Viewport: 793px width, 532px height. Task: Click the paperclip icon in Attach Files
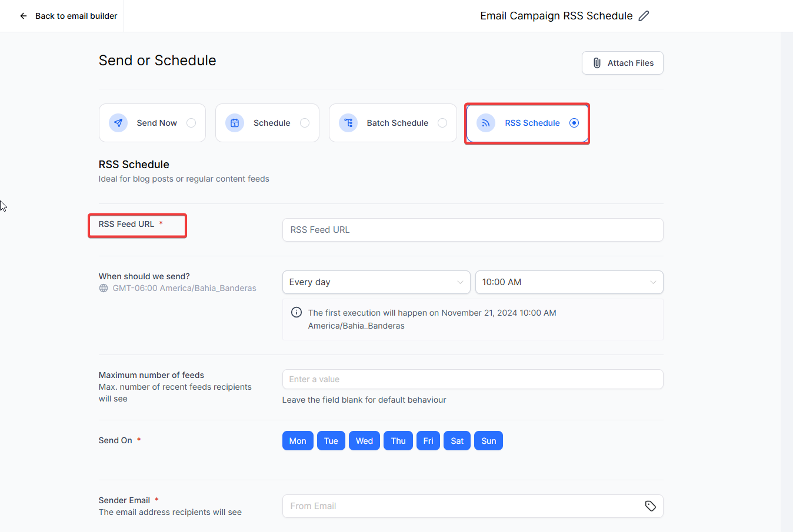coord(597,63)
